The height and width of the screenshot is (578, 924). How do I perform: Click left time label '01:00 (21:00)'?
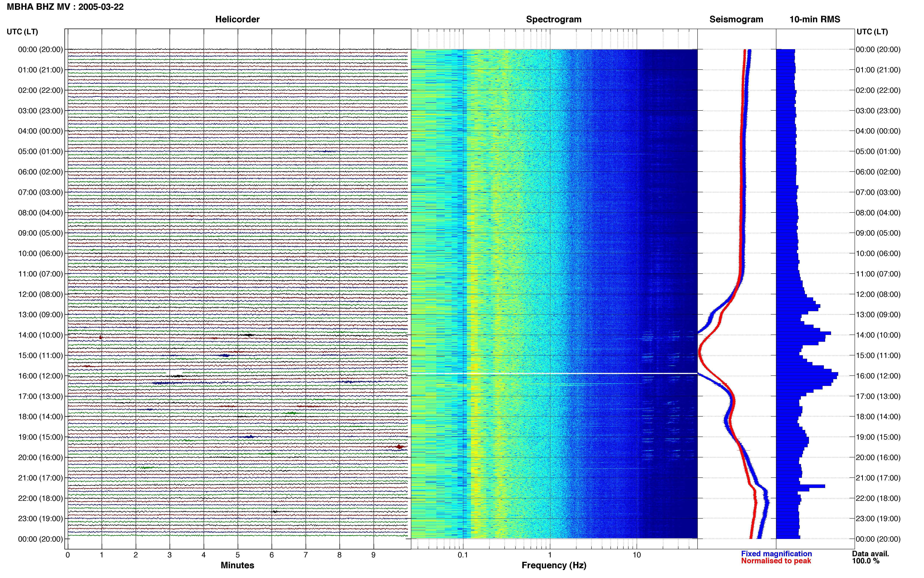pos(41,70)
